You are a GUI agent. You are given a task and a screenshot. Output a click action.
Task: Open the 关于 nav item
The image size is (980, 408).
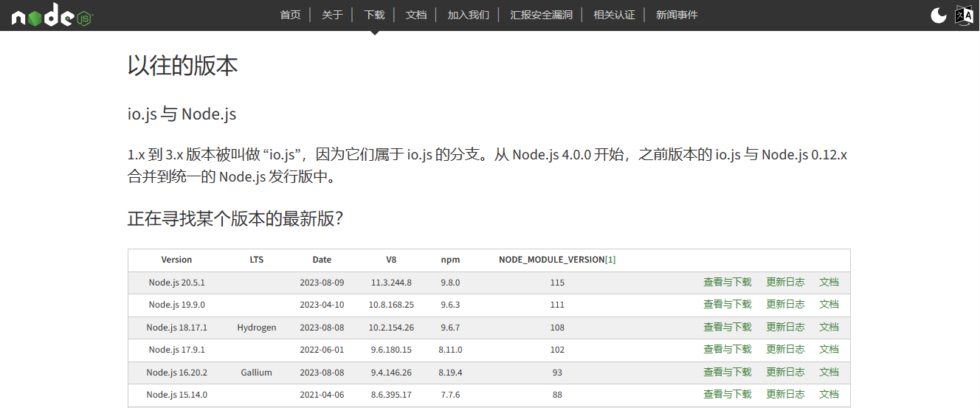tap(332, 15)
